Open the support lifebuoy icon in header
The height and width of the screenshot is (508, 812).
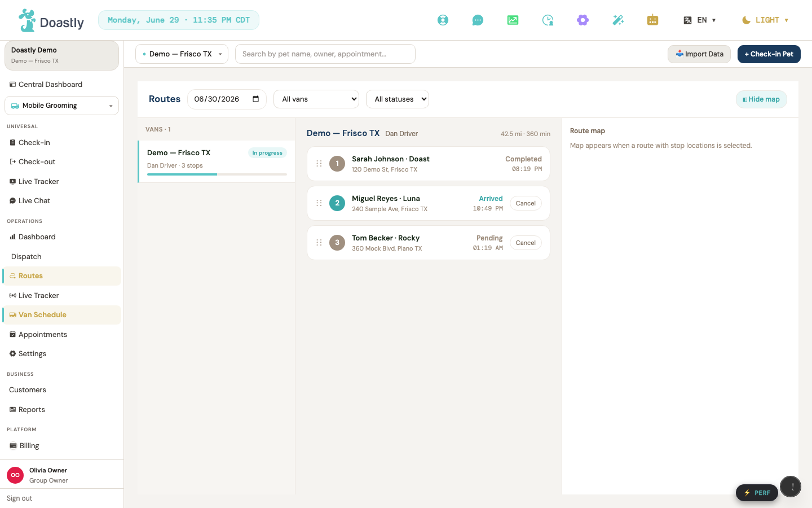pyautogui.click(x=443, y=20)
